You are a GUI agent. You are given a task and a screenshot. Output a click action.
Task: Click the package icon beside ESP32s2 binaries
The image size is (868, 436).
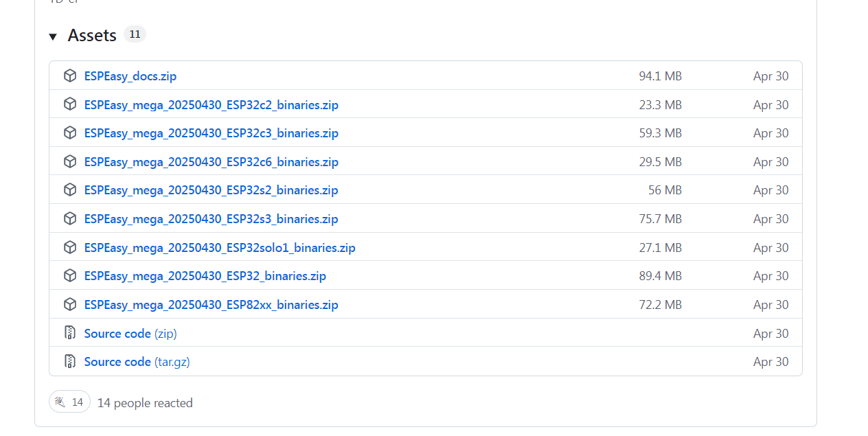pos(69,190)
